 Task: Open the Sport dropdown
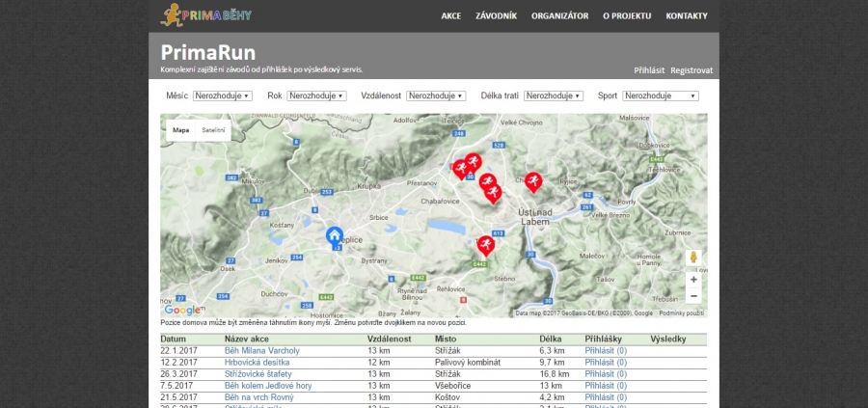coord(661,95)
